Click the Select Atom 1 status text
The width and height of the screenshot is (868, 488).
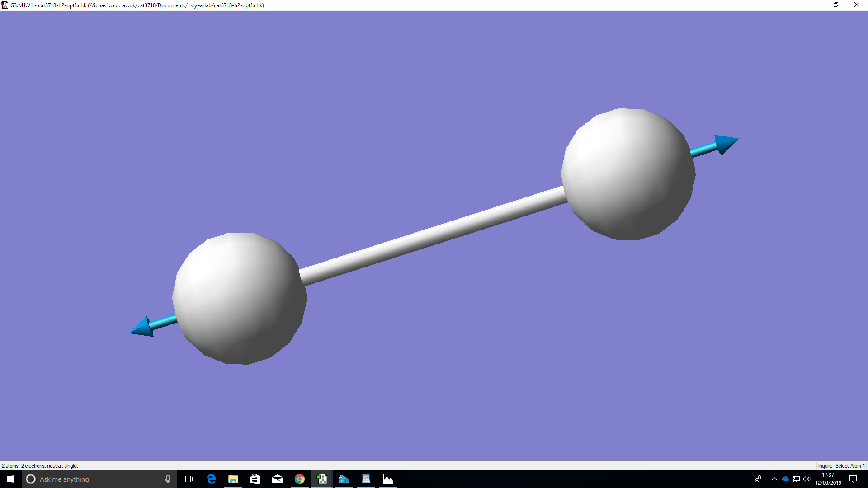pyautogui.click(x=850, y=466)
